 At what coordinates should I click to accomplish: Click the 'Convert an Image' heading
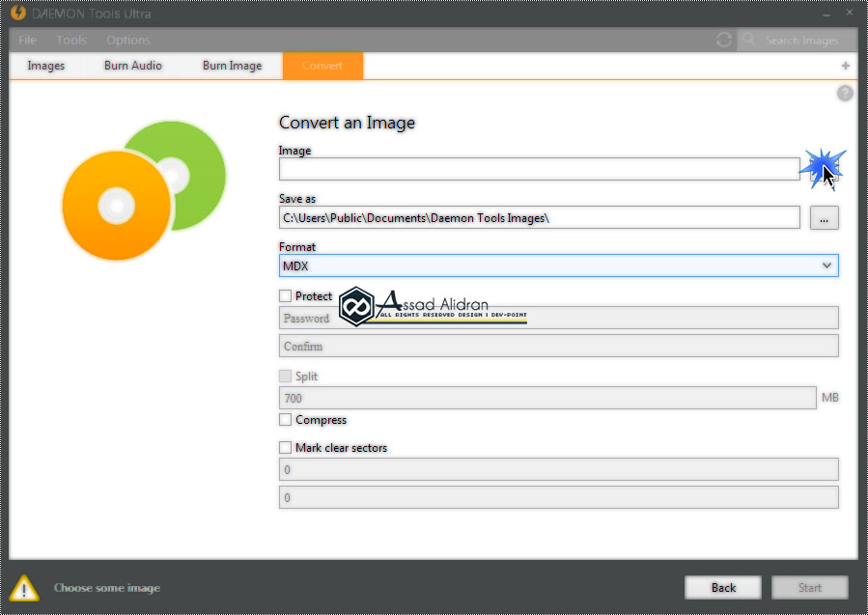(347, 123)
